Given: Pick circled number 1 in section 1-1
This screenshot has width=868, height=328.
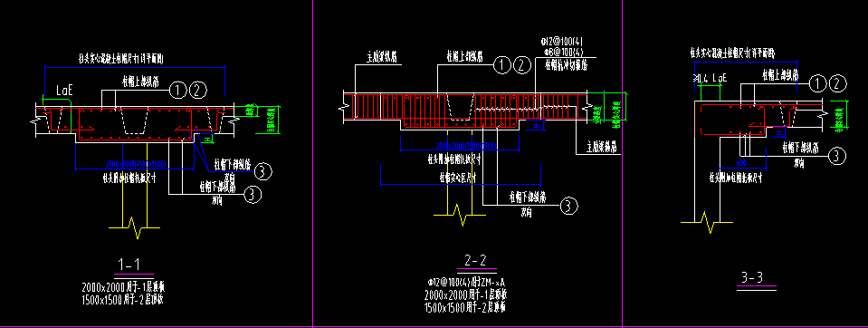Looking at the screenshot, I should 178,89.
